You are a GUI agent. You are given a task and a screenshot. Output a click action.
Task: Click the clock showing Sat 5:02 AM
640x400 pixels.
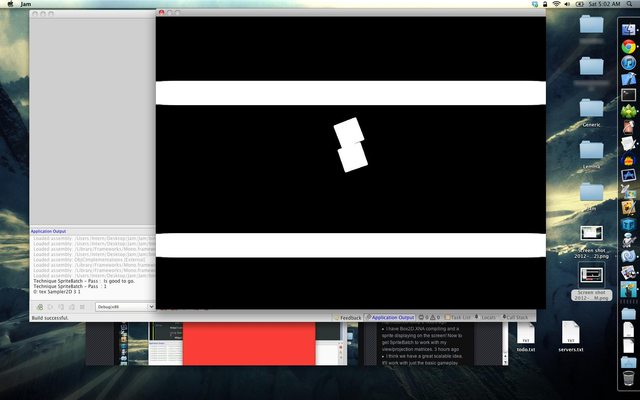[x=604, y=4]
